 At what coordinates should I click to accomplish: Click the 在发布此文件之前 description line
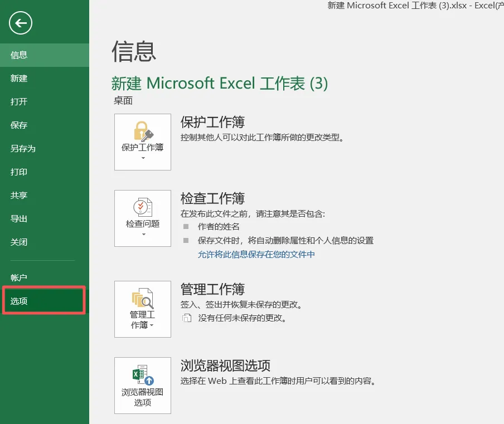click(253, 214)
